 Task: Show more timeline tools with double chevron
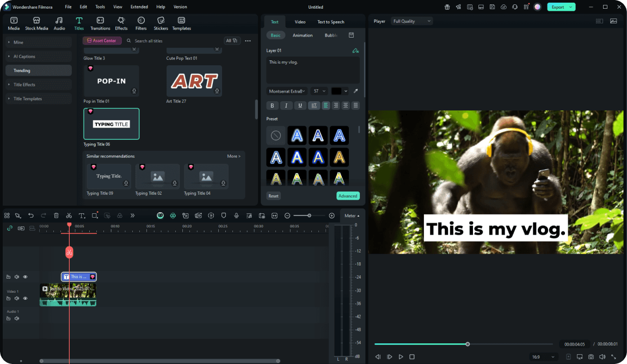tap(132, 216)
